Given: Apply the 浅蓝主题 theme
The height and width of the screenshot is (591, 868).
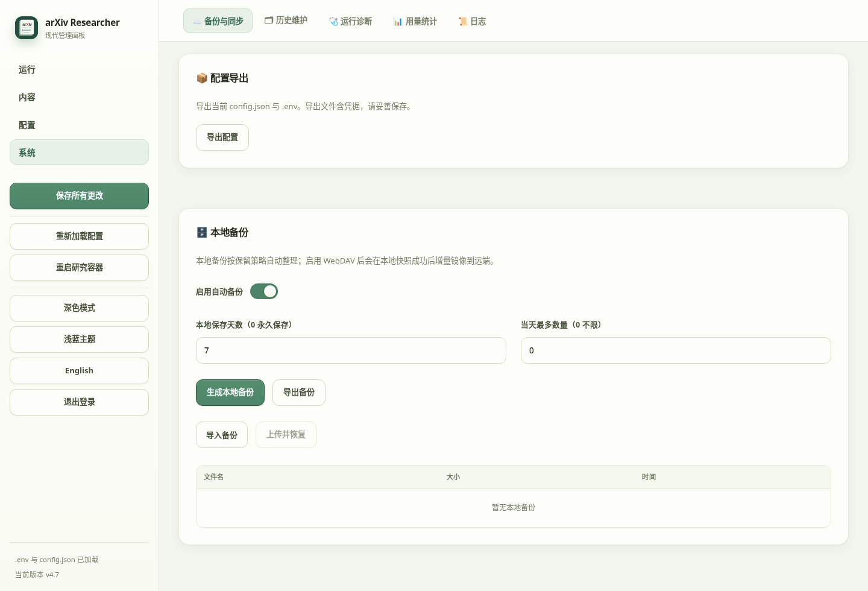Looking at the screenshot, I should click(x=79, y=340).
